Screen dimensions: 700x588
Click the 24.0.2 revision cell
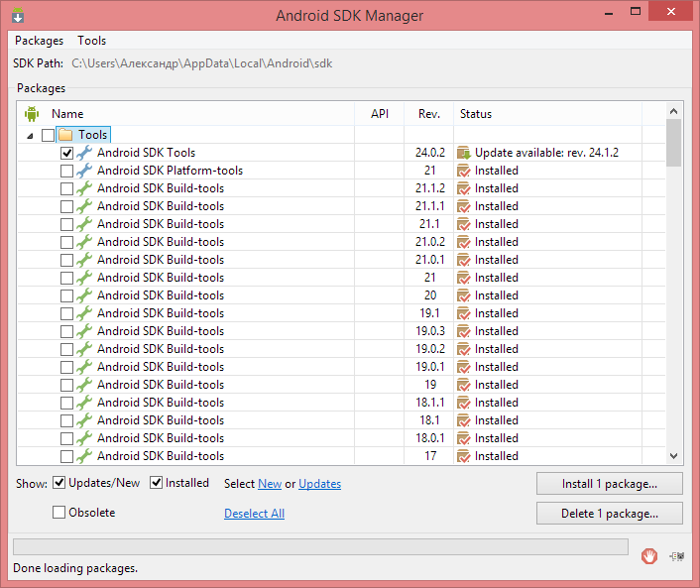430,153
